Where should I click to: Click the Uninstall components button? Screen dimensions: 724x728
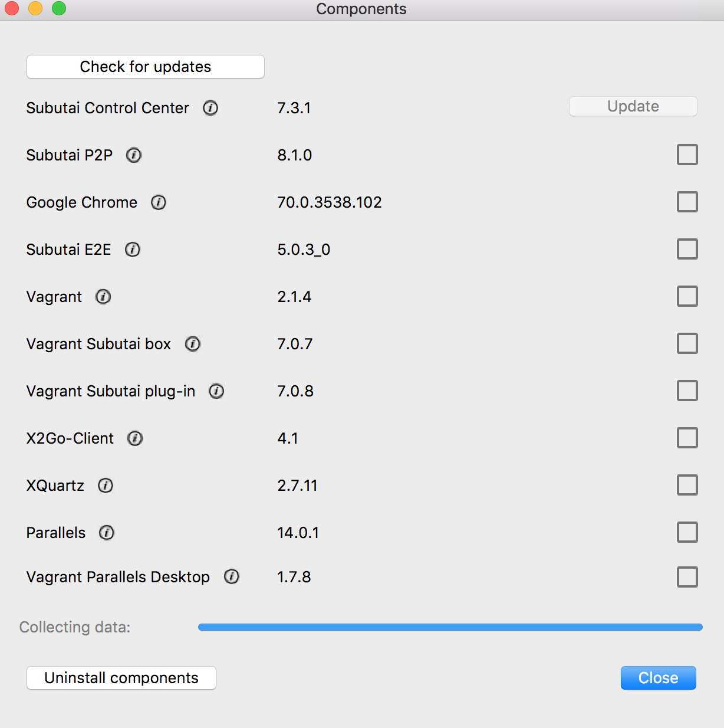(x=121, y=678)
